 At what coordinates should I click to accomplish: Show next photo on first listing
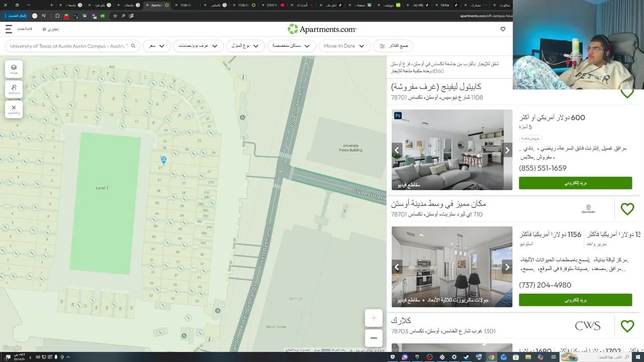(x=507, y=150)
